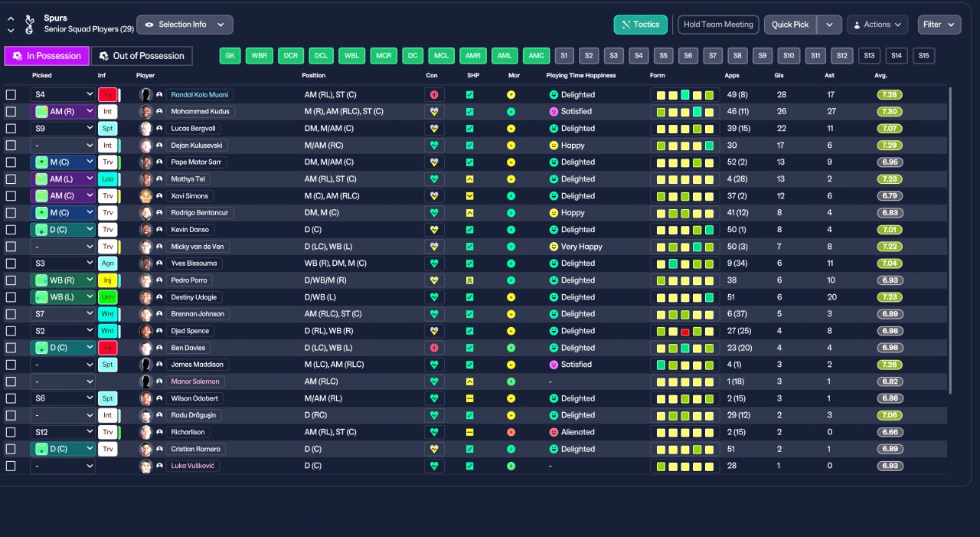Click Pedro Porro's sharpness icon

coord(469,280)
